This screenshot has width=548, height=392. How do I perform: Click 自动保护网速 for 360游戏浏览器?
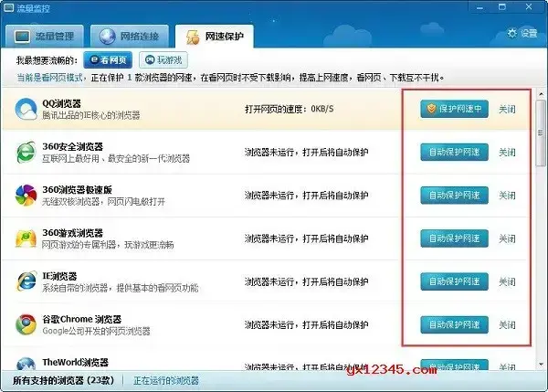tap(454, 238)
